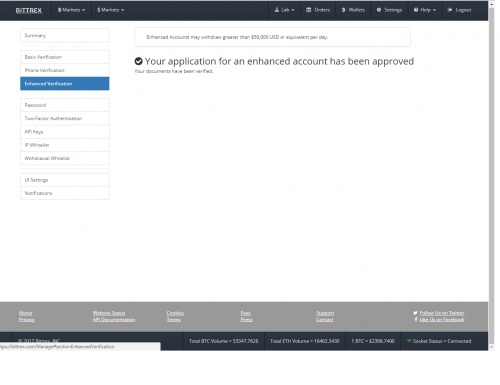Expand the Lab menu
The width and height of the screenshot is (500, 385).
point(284,10)
